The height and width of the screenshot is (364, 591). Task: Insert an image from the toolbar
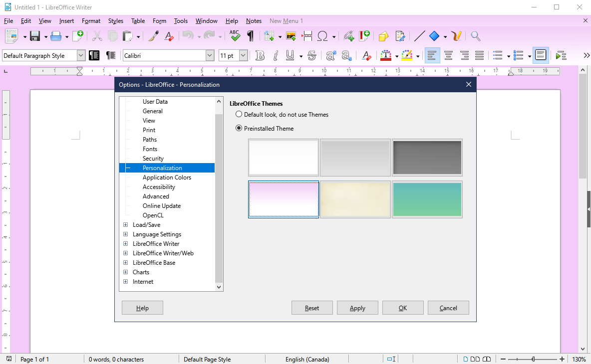291,36
